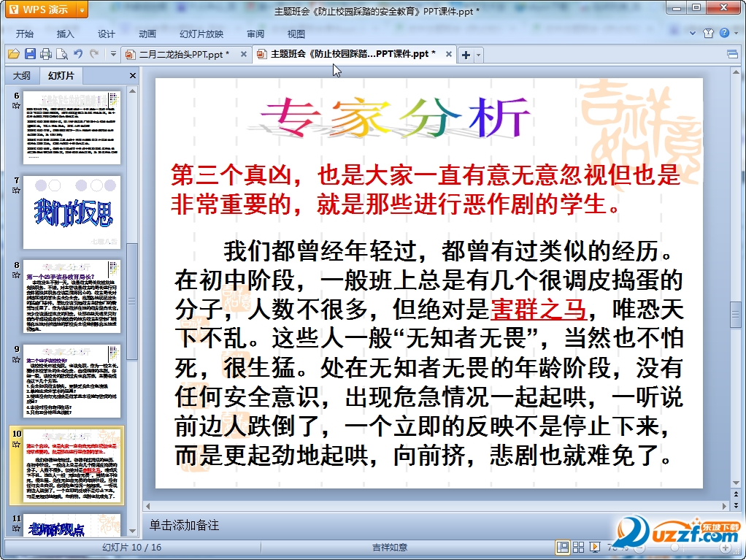746x560 pixels.
Task: Click the new document plus button
Action: 466,55
